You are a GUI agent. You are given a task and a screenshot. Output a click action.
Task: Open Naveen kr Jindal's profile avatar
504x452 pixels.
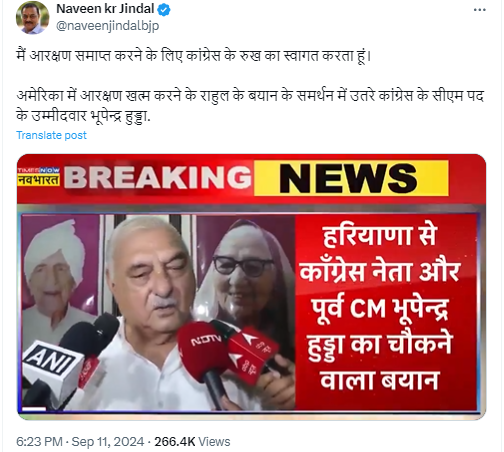click(32, 18)
